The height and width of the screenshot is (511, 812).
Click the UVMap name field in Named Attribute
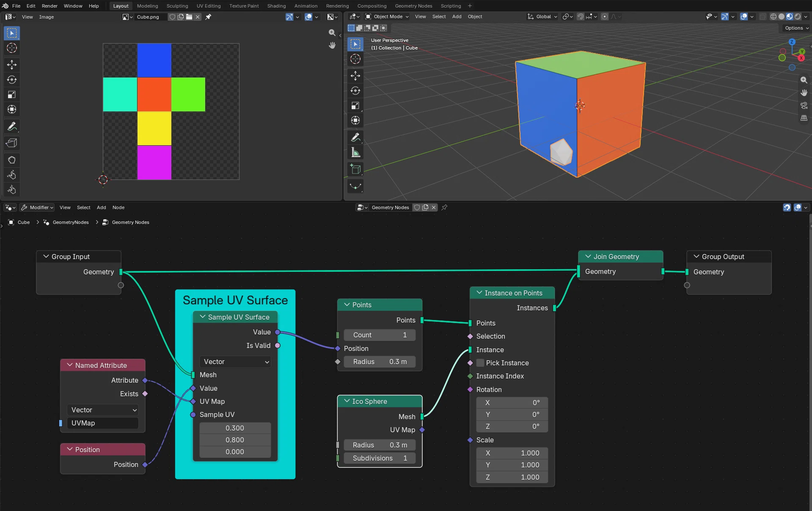tap(103, 423)
